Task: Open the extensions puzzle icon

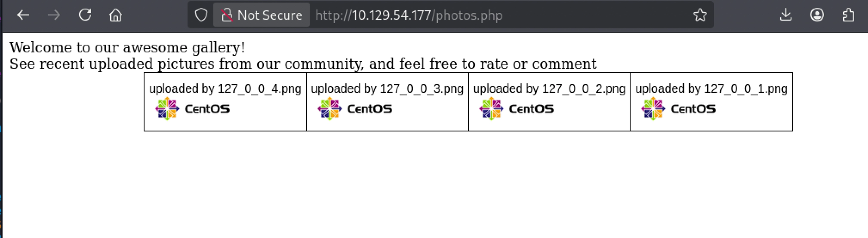Action: [848, 15]
